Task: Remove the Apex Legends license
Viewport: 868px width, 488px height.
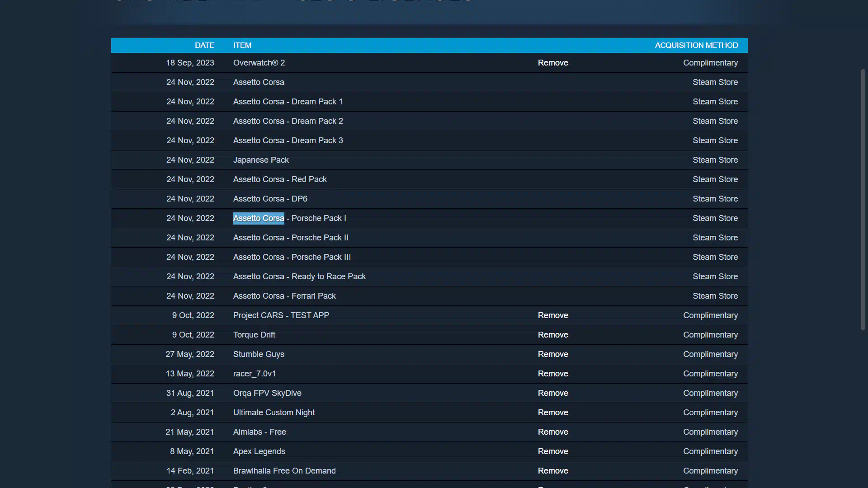Action: (553, 451)
